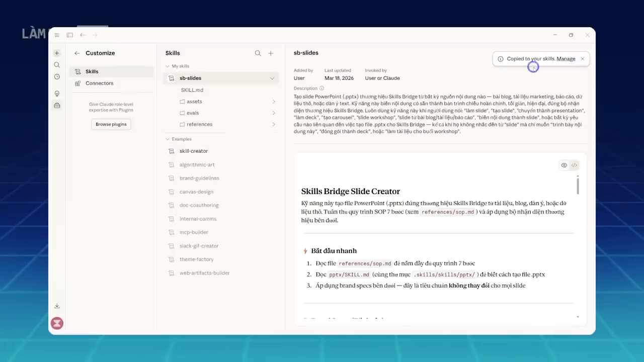Open the slack-gif-creator example skill

click(x=199, y=246)
